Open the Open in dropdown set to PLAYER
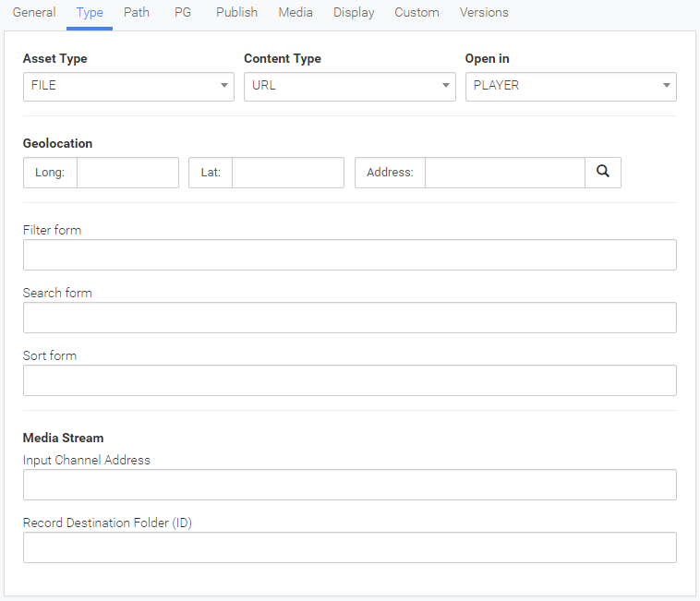Screen dimensions: 700x601 tap(571, 87)
